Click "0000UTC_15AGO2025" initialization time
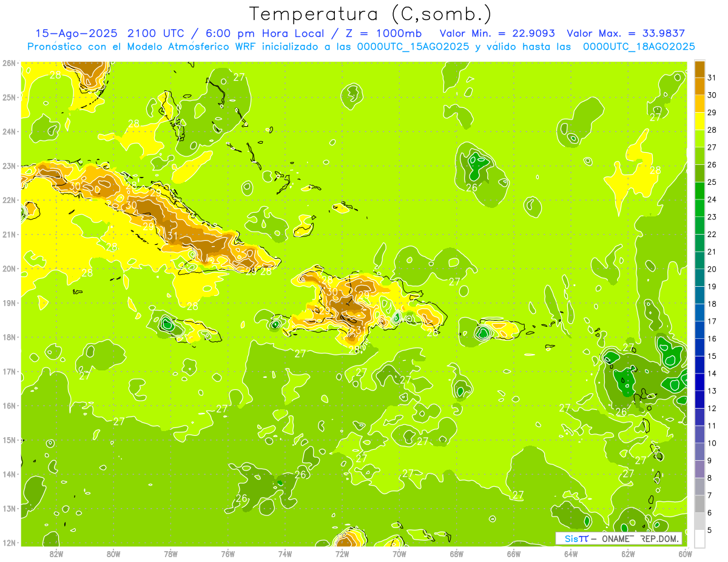Viewport: 728px width, 562px height. coord(413,47)
